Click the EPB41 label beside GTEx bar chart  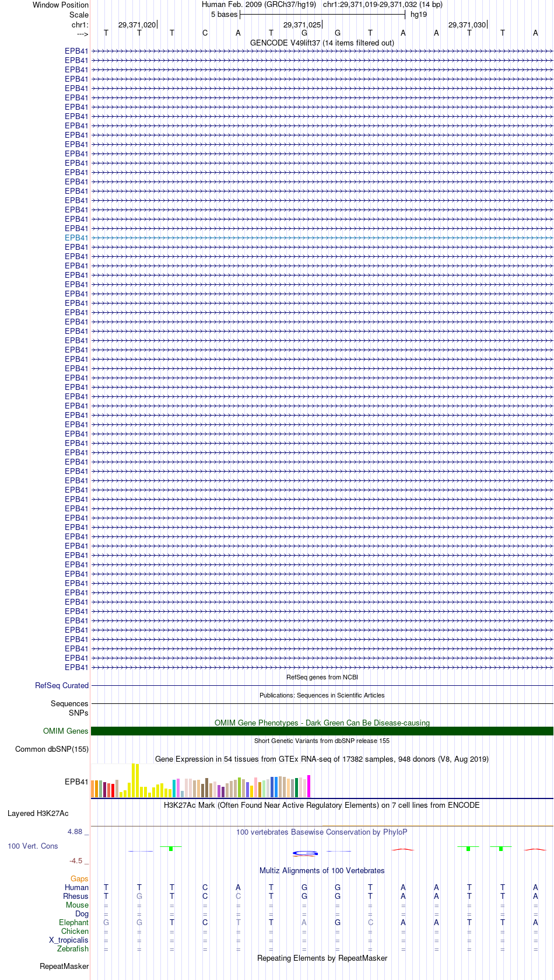click(x=76, y=782)
